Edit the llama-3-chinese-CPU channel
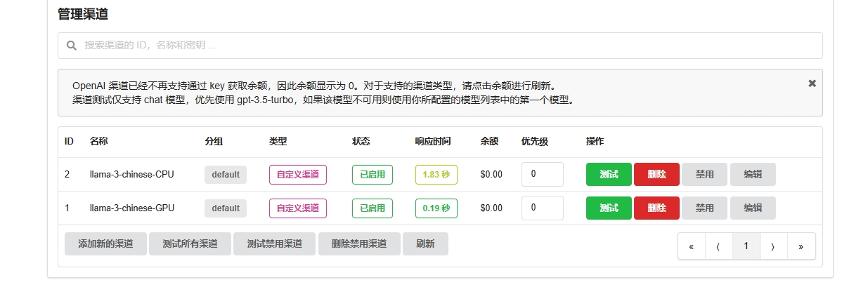Image resolution: width=868 pixels, height=287 pixels. (753, 175)
